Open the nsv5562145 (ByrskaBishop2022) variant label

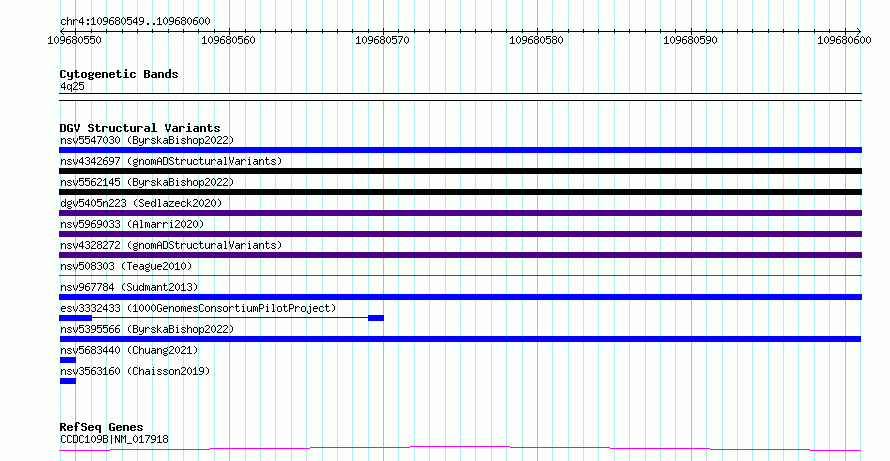click(x=147, y=182)
